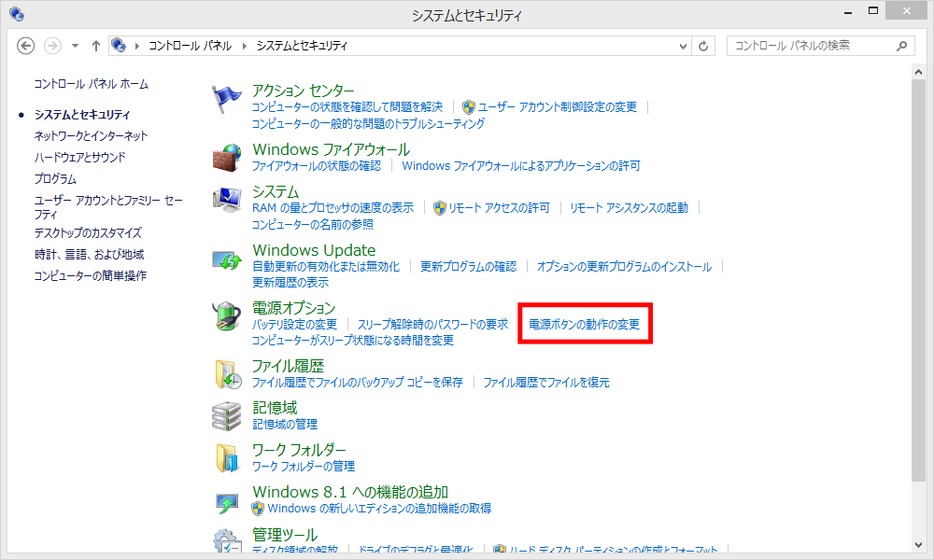Select ハードウェアとサウンド in sidebar

(80, 157)
